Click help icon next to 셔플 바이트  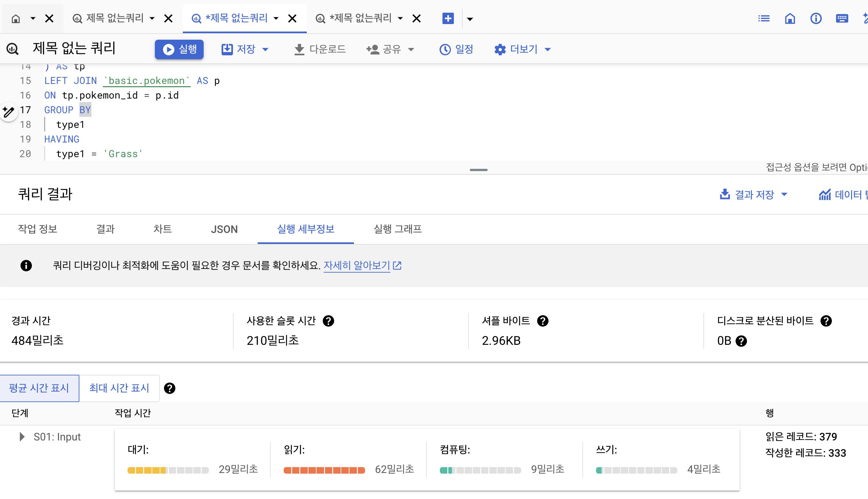[542, 321]
